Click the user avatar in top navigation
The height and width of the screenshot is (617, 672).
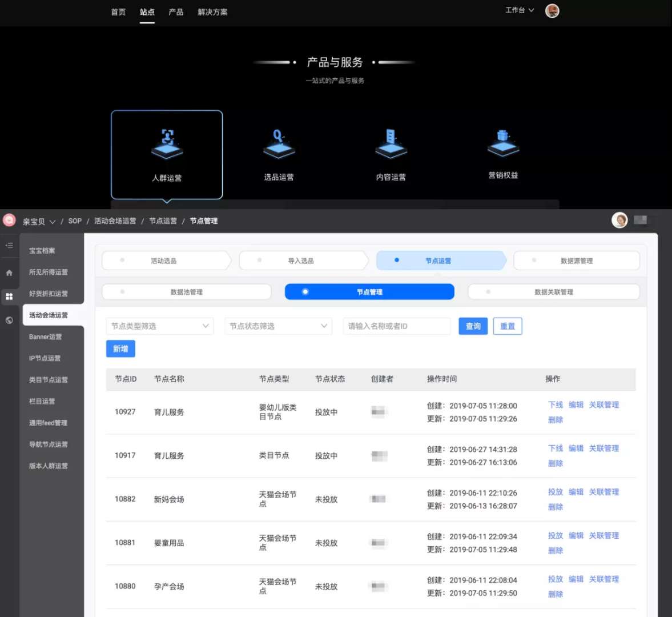552,11
